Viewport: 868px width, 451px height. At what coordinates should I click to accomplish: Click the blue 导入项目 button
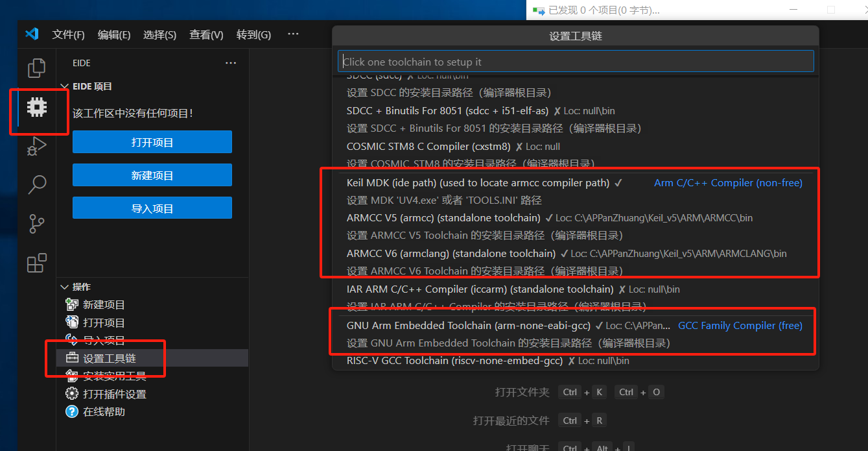click(x=152, y=208)
